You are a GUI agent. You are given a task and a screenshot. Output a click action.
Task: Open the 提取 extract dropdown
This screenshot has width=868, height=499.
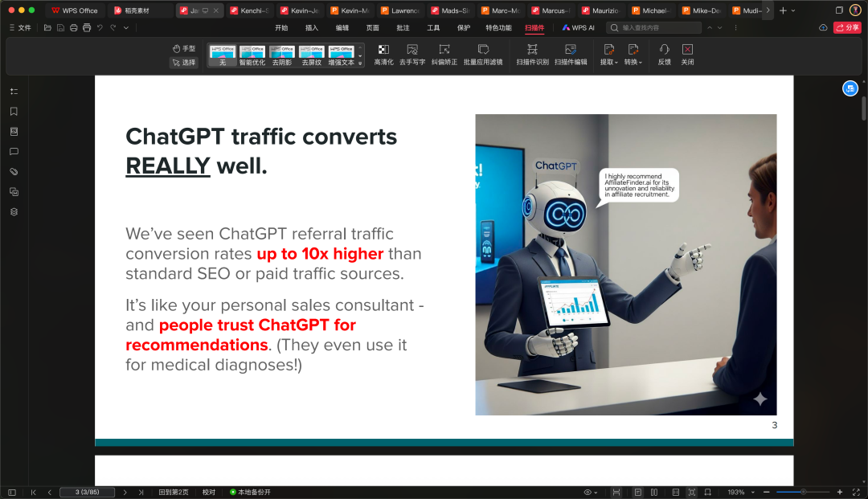tap(609, 55)
